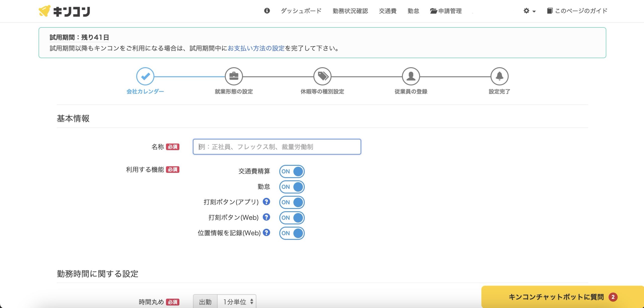Viewport: 644px width, 308px height.
Task: Toggle the 交通費精算 switch off
Action: [292, 171]
